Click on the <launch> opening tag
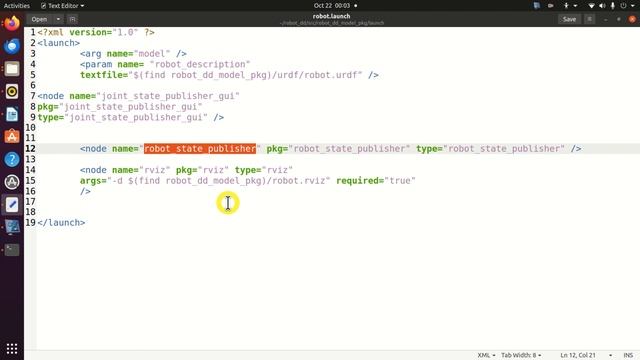The image size is (640, 360). pyautogui.click(x=59, y=43)
